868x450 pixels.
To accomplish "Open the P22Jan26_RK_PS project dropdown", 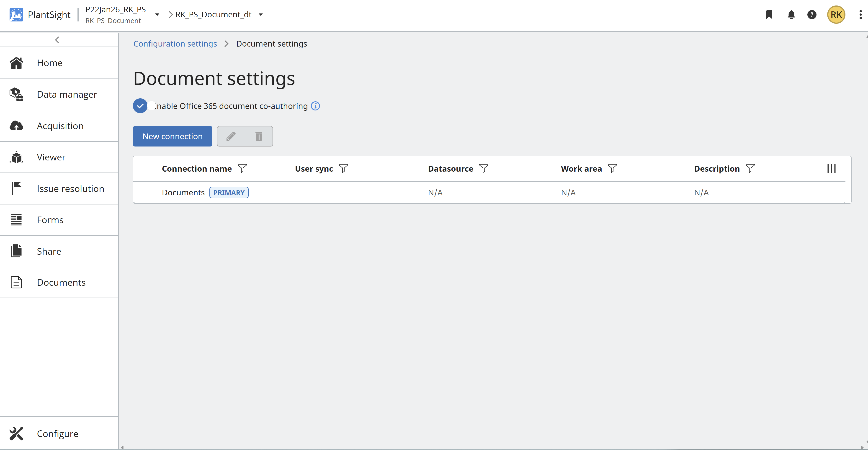I will [x=157, y=15].
